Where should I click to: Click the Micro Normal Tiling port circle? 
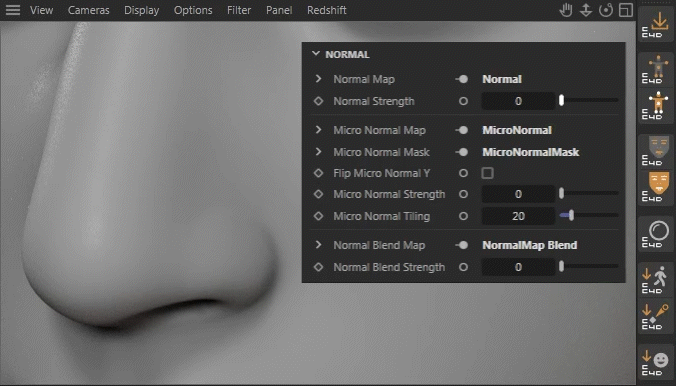point(463,216)
